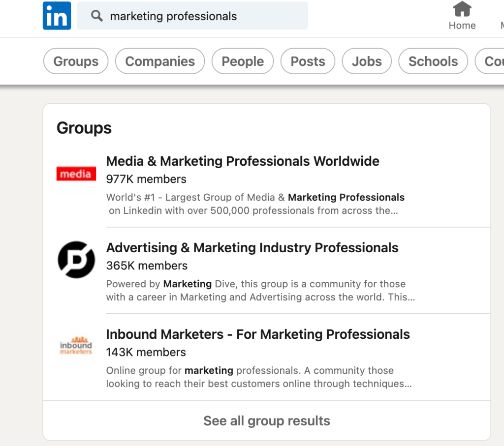Screen dimensions: 504x446
Task: Switch to the Jobs filter
Action: pos(367,61)
